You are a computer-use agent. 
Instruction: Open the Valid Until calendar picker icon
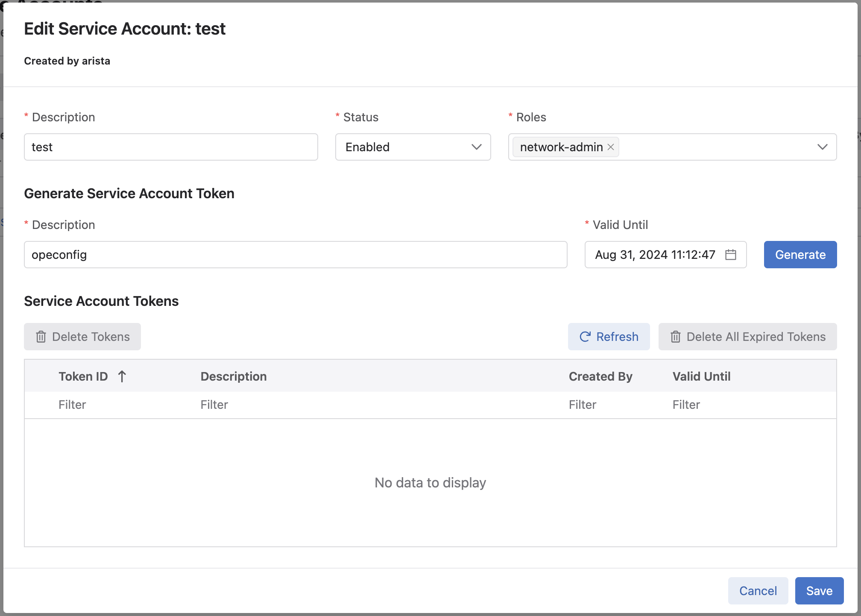pyautogui.click(x=731, y=255)
